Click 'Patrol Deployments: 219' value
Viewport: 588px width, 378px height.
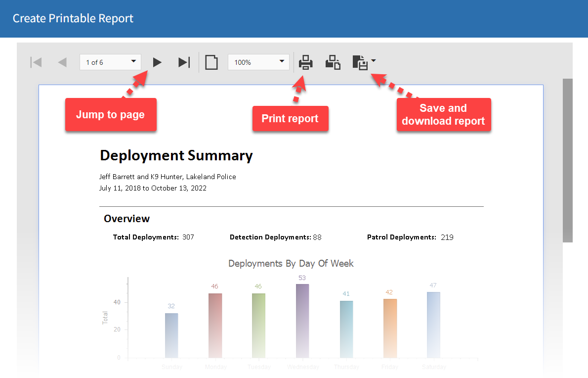click(x=447, y=237)
